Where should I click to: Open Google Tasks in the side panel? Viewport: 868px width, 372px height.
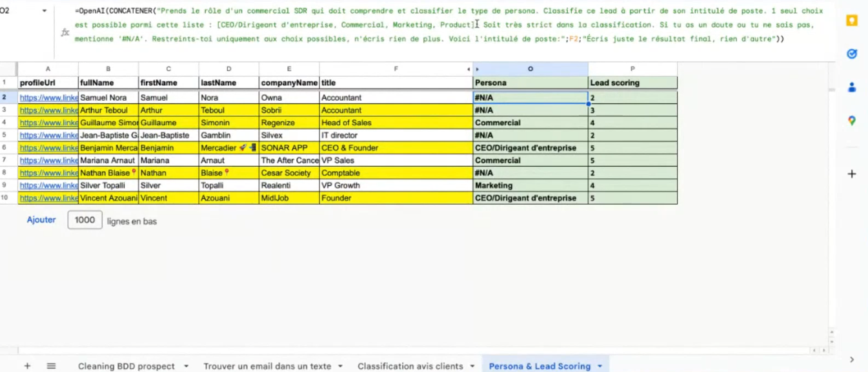pyautogui.click(x=852, y=54)
